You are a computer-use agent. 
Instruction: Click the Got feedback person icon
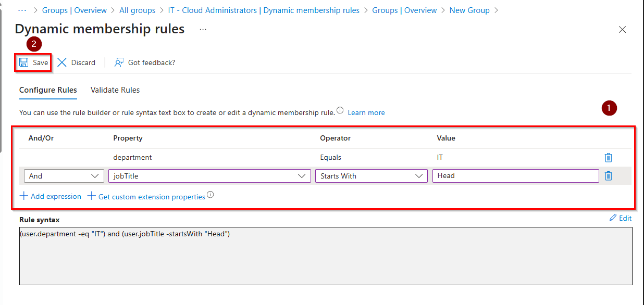click(119, 62)
